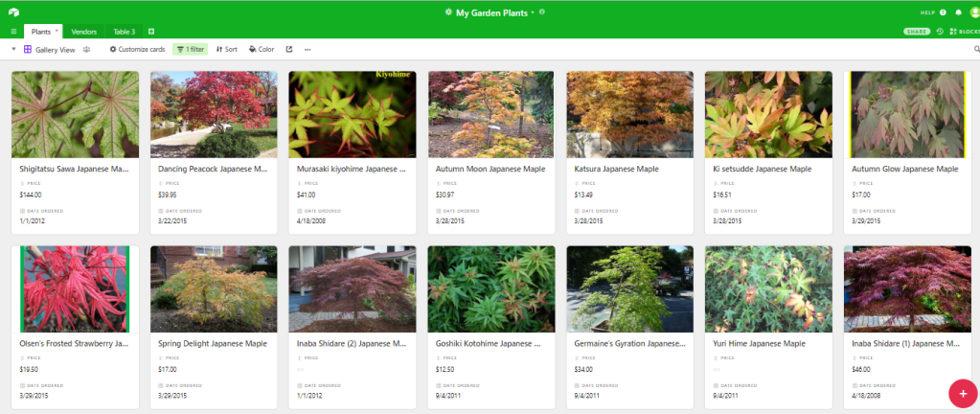Open the Katsura Japanese Maple card thumbnail

[x=630, y=114]
